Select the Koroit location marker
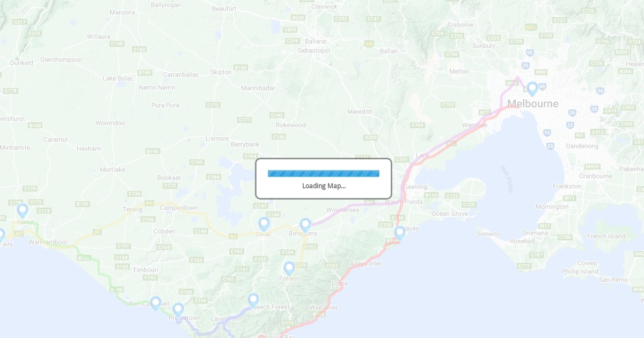The image size is (644, 338). 23,211
